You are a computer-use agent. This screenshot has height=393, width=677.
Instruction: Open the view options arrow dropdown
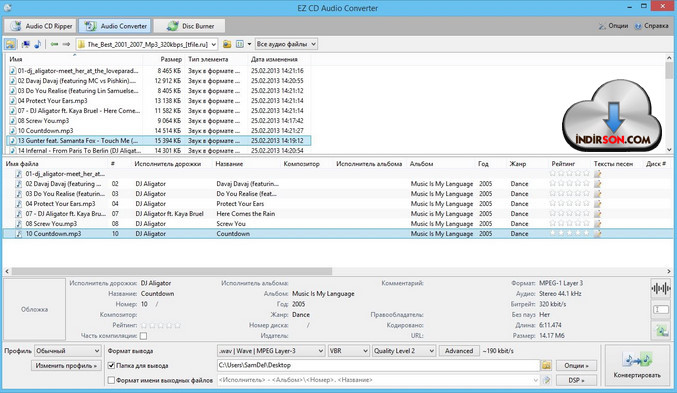pos(249,44)
